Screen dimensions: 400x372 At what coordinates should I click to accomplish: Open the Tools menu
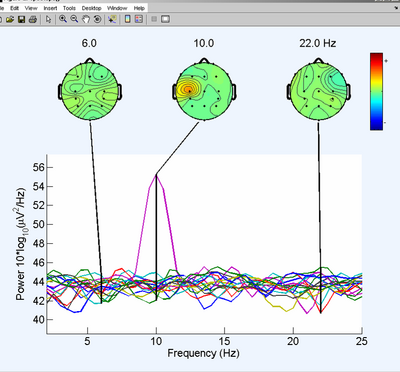coord(69,8)
